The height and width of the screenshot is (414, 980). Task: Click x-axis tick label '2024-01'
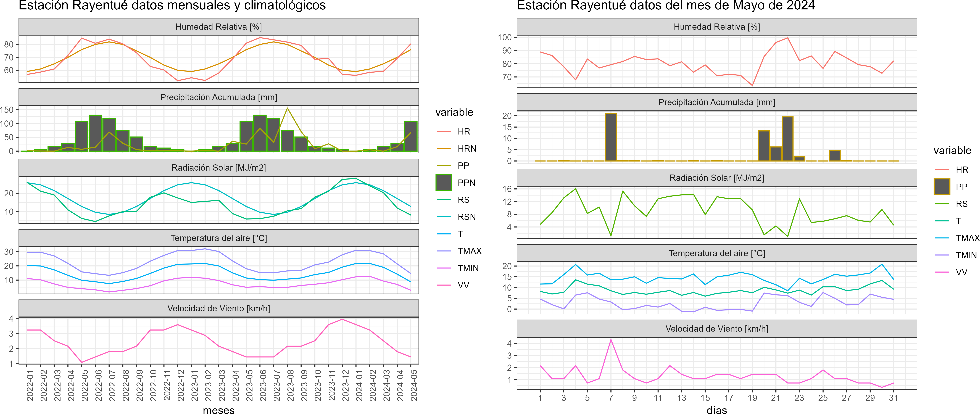click(x=359, y=385)
